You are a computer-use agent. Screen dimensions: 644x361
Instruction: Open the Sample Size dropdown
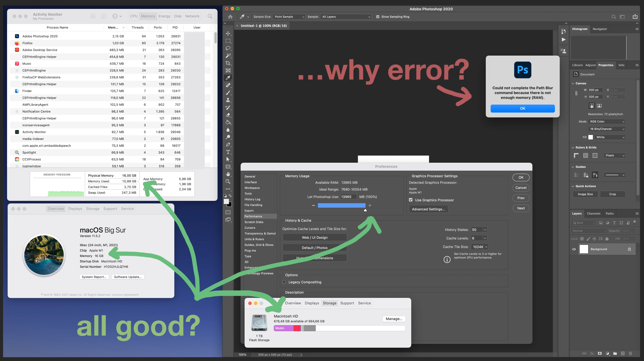289,17
